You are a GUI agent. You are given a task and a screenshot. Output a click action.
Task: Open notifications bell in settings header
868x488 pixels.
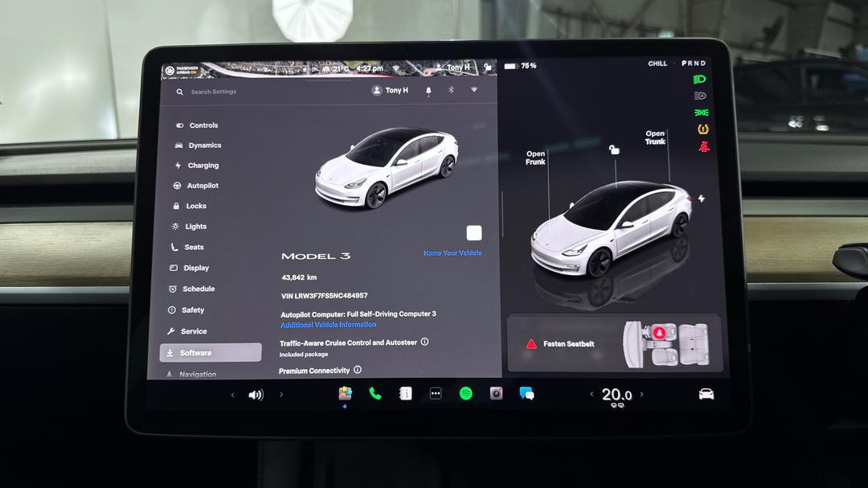pos(428,90)
